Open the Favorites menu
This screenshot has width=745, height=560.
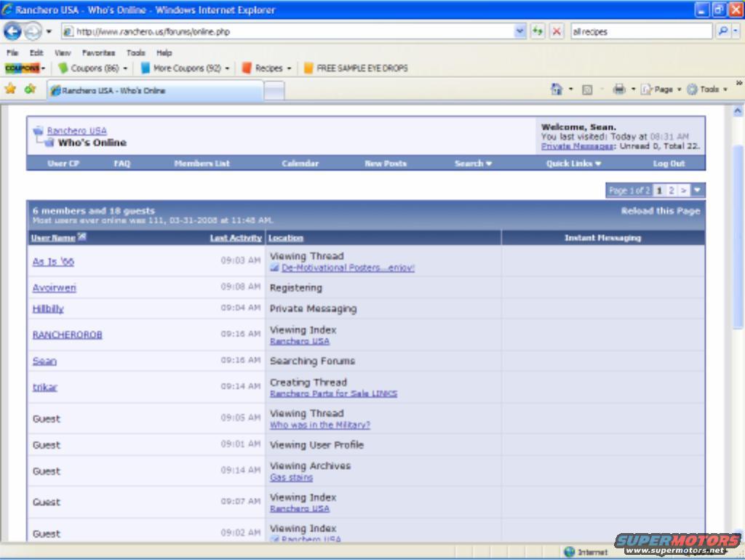[98, 53]
